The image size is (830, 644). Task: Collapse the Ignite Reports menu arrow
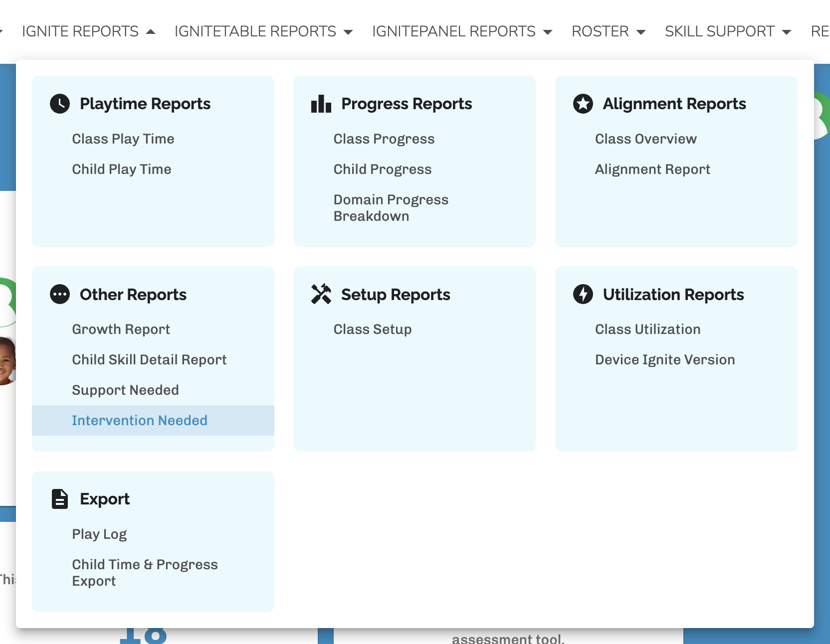click(x=151, y=32)
